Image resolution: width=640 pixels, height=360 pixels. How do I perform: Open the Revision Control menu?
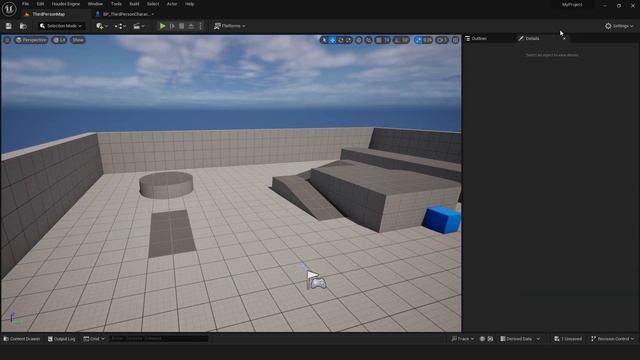click(x=613, y=339)
